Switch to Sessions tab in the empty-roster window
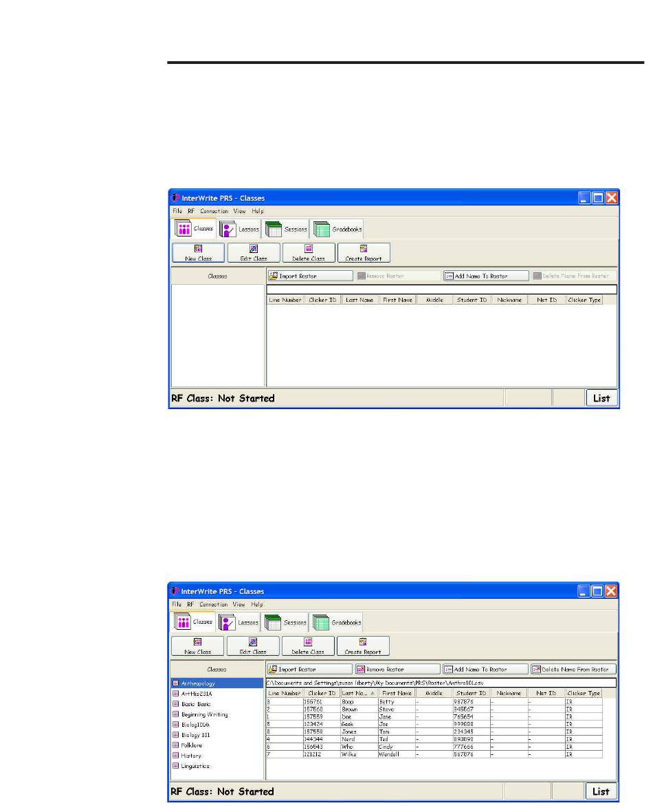 click(287, 229)
